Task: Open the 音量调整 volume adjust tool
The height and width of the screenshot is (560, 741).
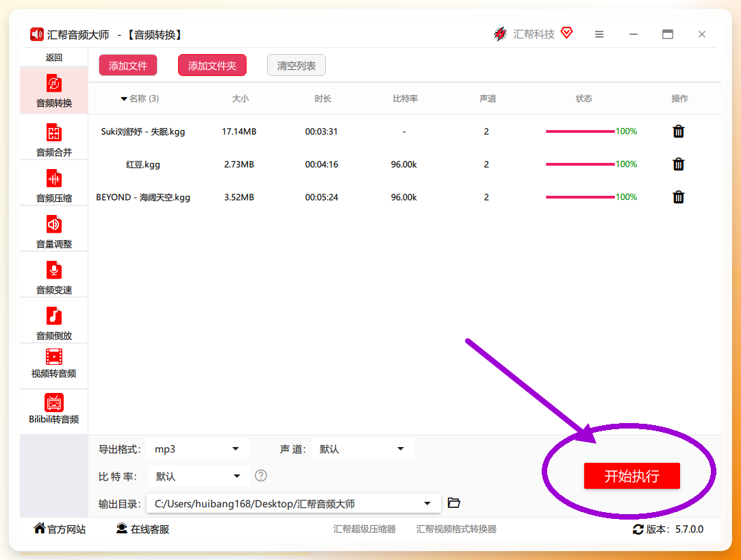Action: 54,231
